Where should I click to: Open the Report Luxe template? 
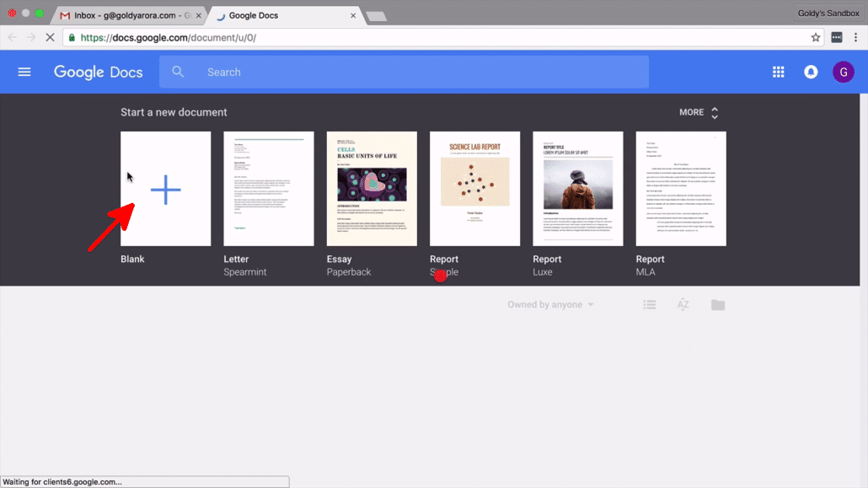coord(577,188)
